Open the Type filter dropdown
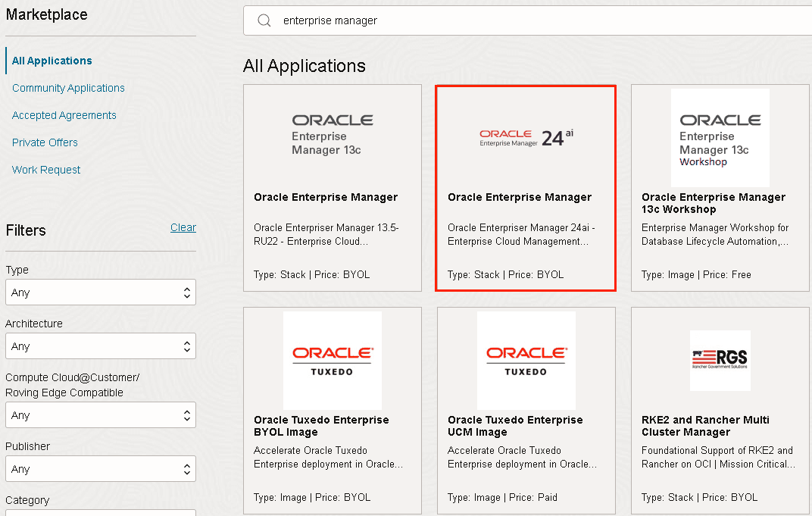812x516 pixels. pyautogui.click(x=101, y=292)
